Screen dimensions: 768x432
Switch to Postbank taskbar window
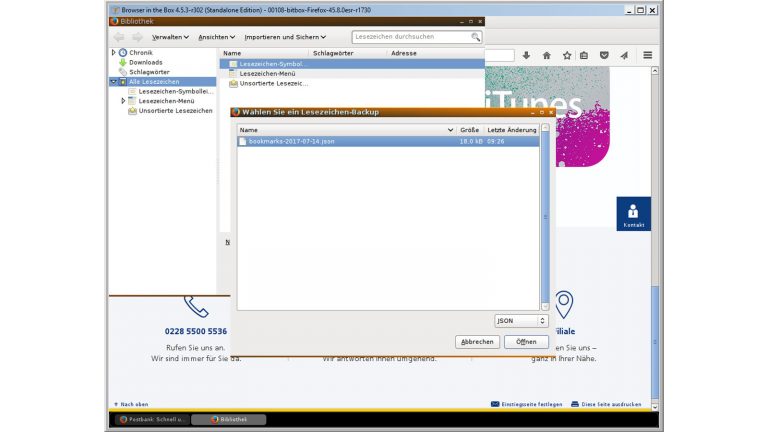coord(148,419)
